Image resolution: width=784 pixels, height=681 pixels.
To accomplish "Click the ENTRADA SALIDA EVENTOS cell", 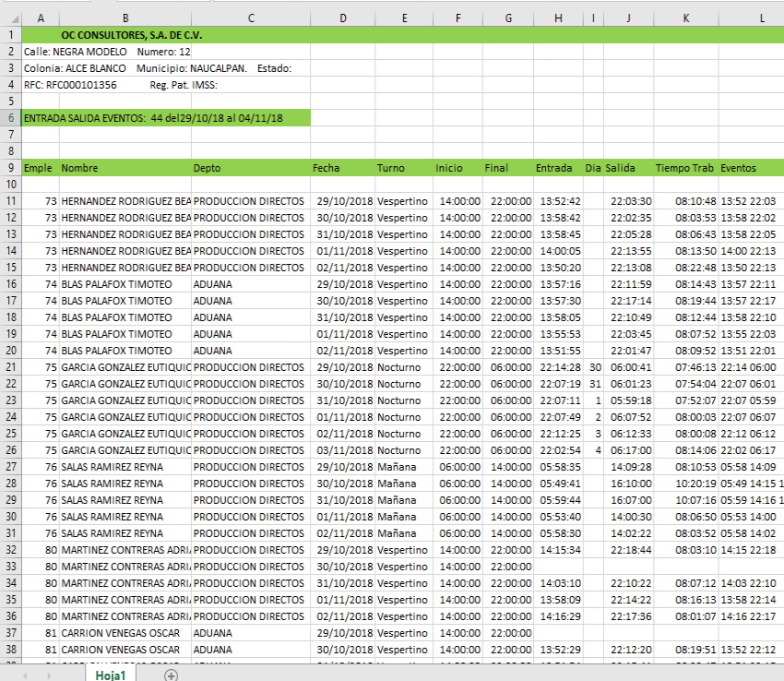I will [x=152, y=118].
